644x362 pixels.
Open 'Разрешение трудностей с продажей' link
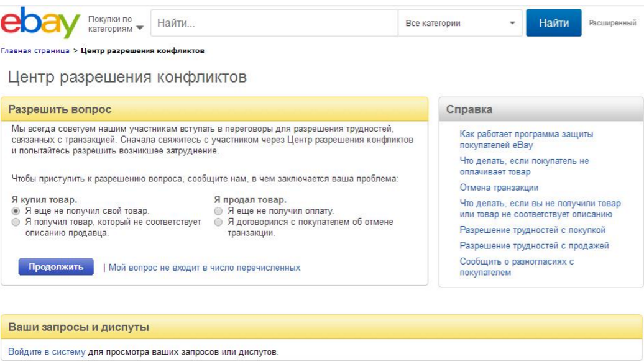pyautogui.click(x=534, y=245)
